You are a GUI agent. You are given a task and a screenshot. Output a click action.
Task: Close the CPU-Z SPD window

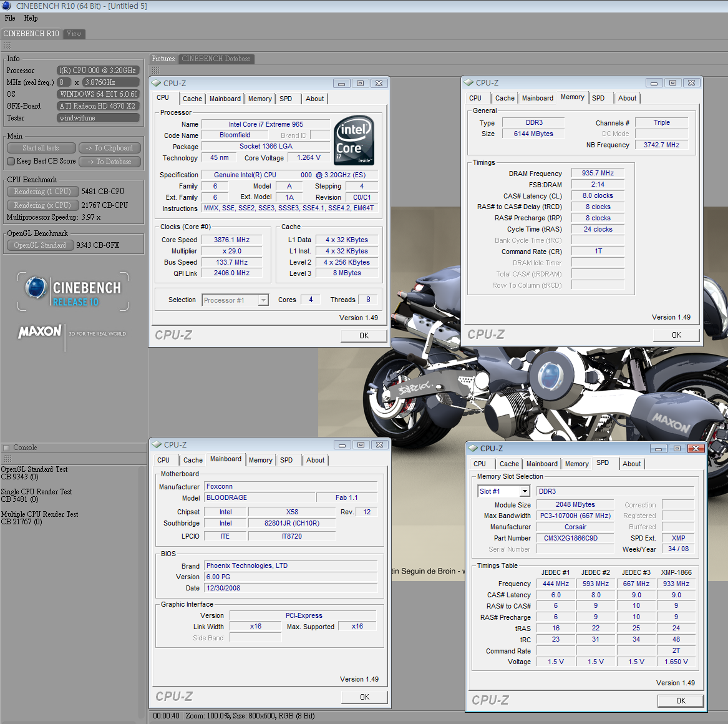(696, 448)
